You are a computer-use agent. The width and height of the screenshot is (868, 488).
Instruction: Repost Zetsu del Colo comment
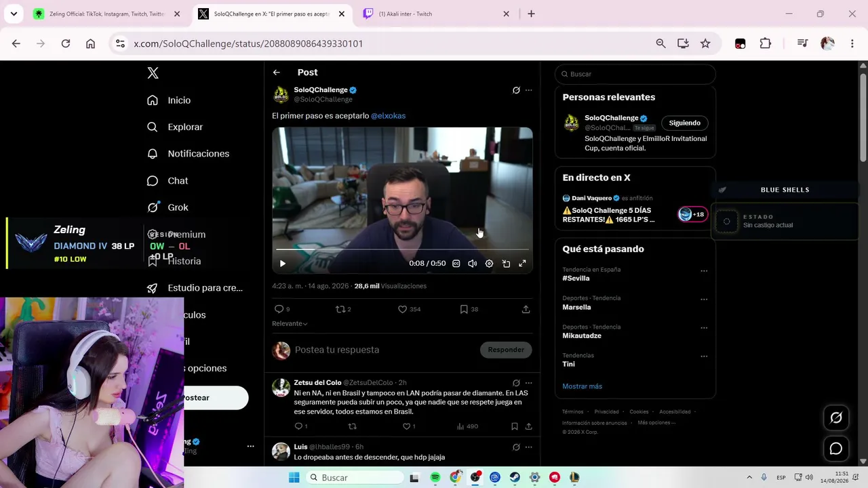(x=352, y=426)
